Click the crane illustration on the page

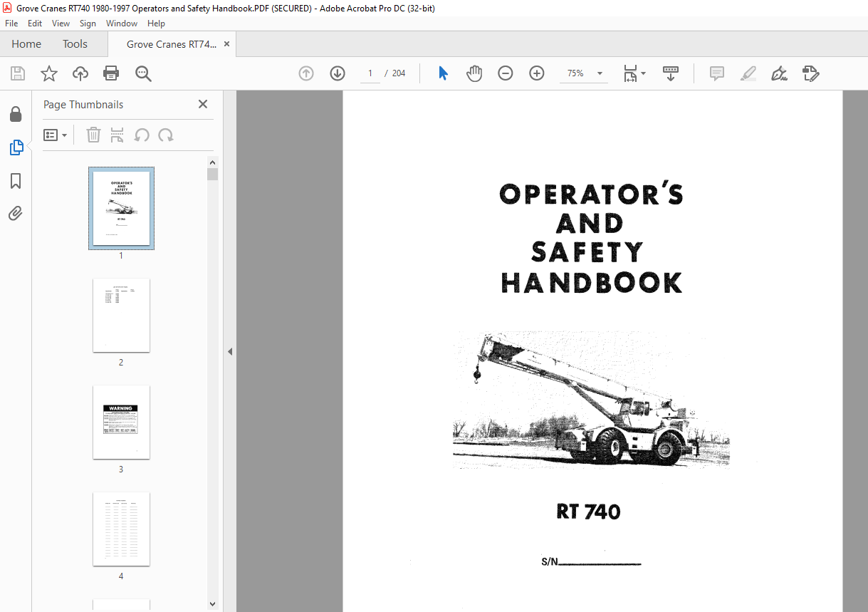(591, 400)
